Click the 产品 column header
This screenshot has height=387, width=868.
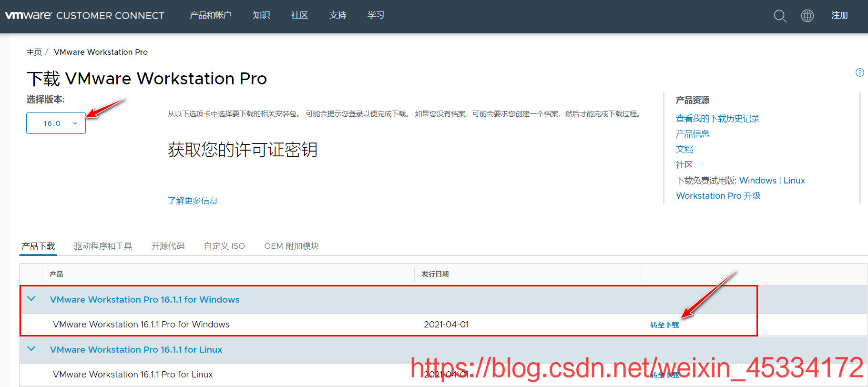pos(56,274)
